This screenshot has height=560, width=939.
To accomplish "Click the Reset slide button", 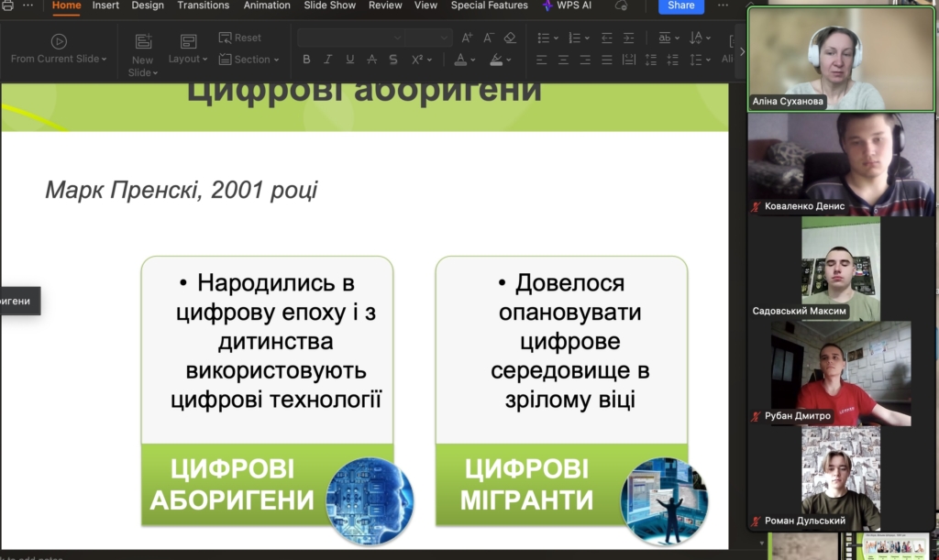I will click(x=240, y=38).
